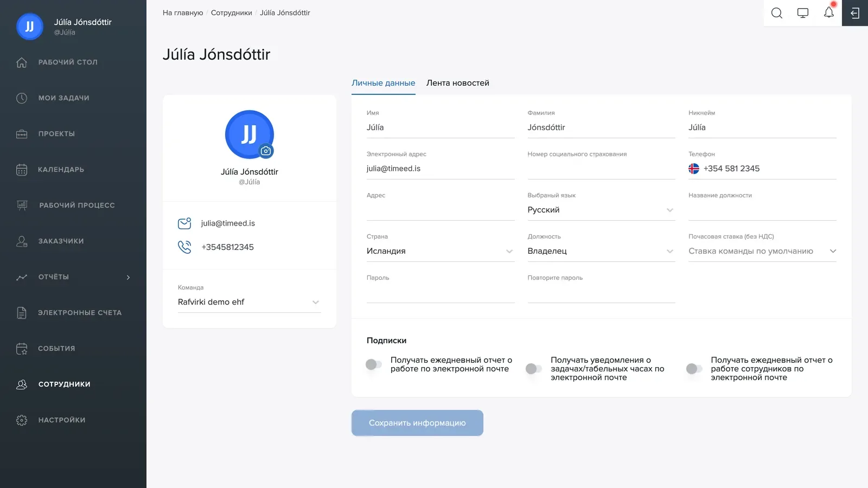Click the large JJ profile avatar
Viewport: 868px width, 488px height.
pyautogui.click(x=250, y=134)
